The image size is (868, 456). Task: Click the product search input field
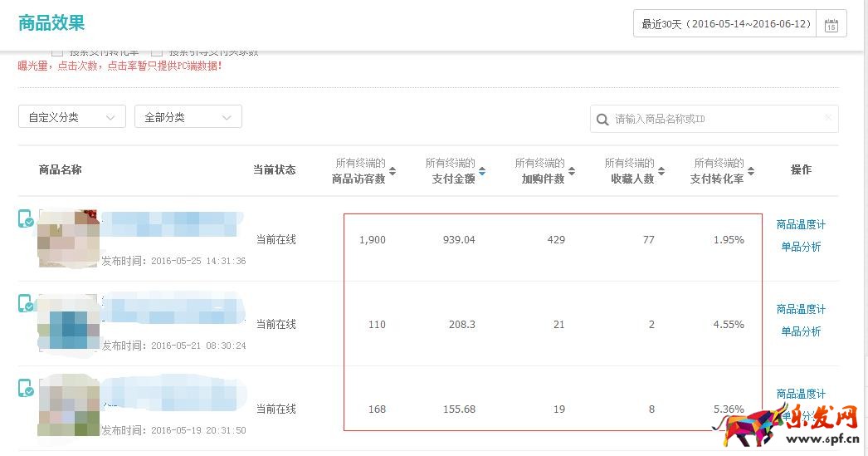tap(714, 120)
